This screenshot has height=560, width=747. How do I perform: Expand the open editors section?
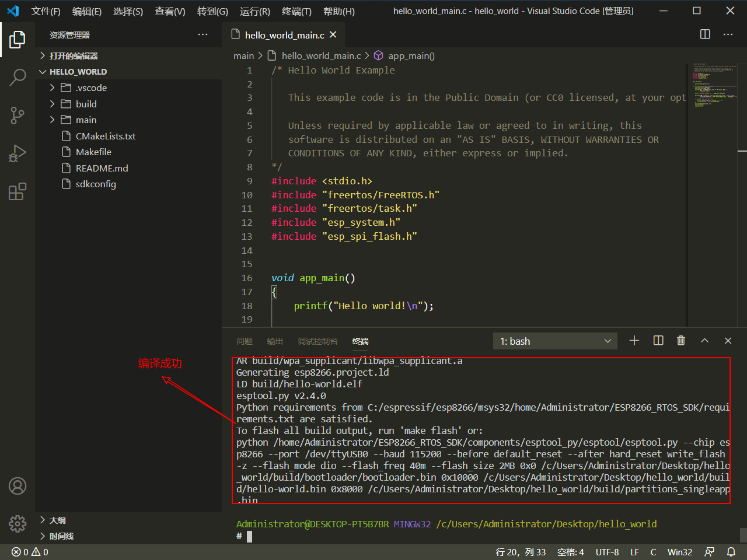coord(128,55)
